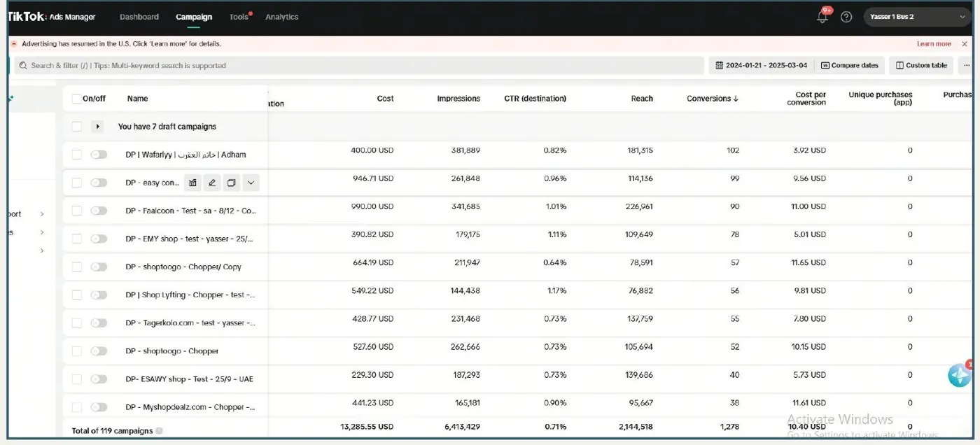Edit the DP - easy con campaign

pos(212,183)
